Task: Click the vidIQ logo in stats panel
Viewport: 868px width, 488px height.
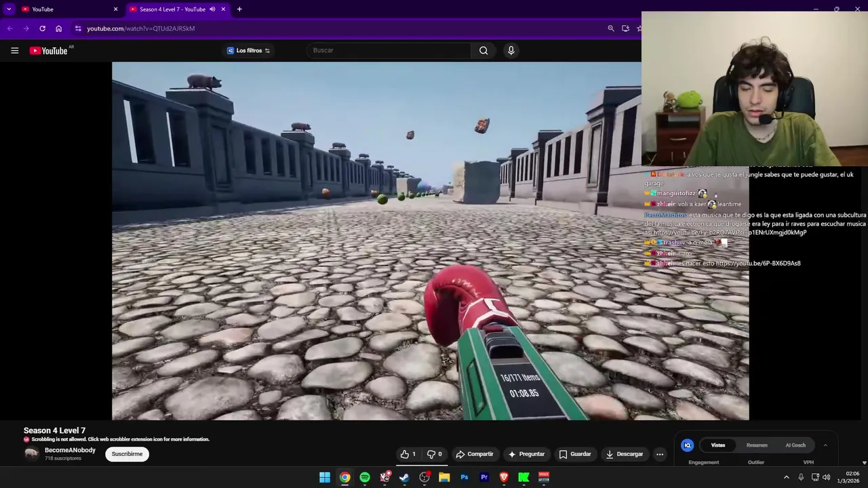Action: point(687,445)
